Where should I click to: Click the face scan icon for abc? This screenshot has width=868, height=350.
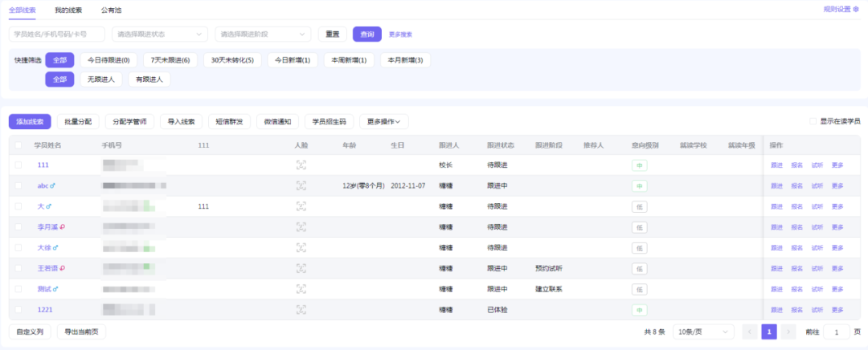(301, 185)
